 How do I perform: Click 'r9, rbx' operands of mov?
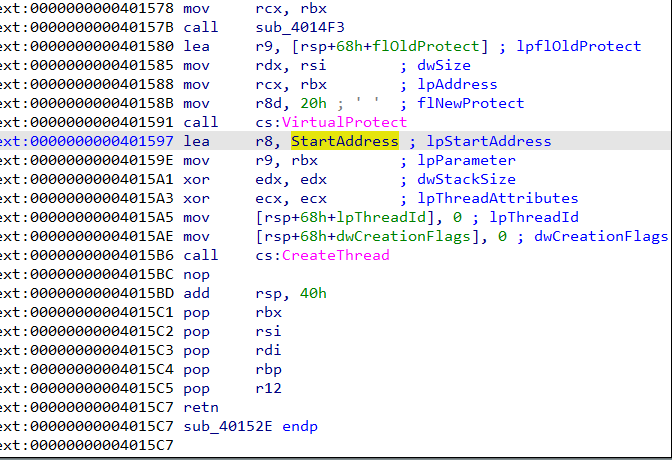[x=286, y=160]
